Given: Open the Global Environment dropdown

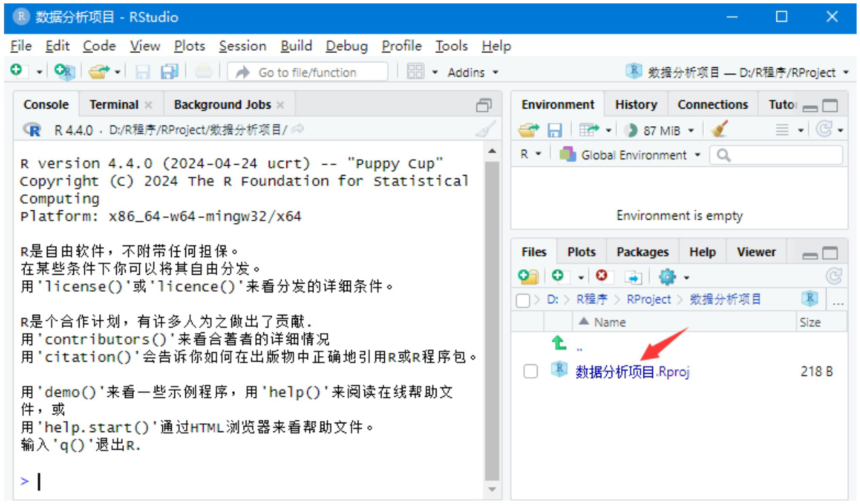Looking at the screenshot, I should tap(631, 155).
